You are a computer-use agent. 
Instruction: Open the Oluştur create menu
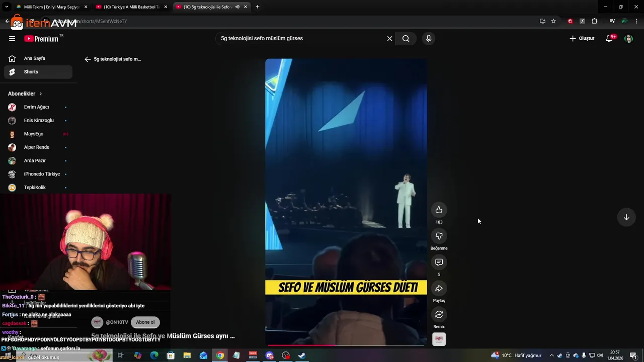tap(582, 38)
